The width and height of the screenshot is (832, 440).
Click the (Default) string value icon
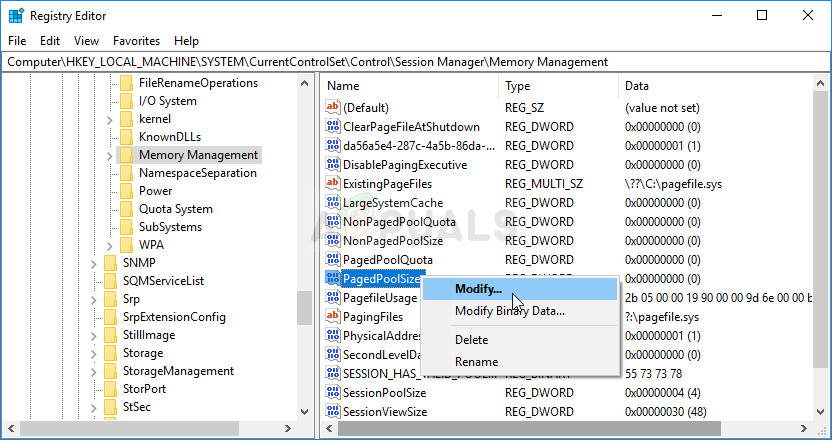[x=333, y=108]
